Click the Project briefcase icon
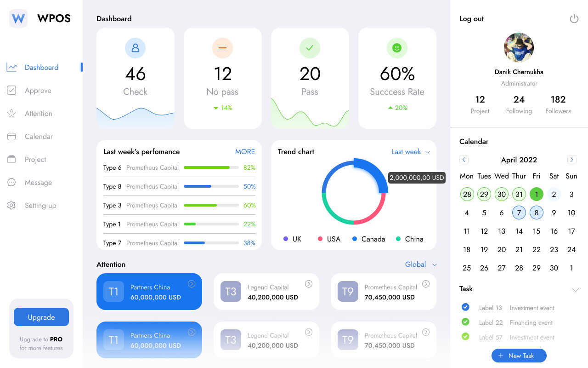 tap(11, 159)
